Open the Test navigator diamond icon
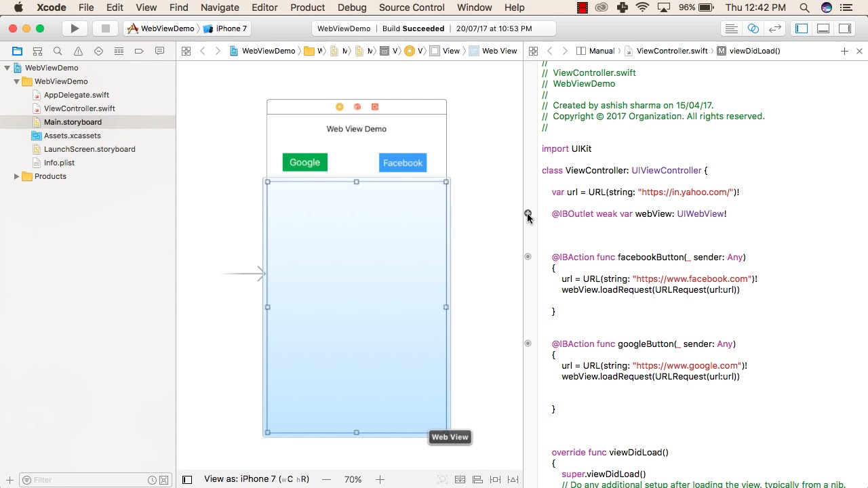This screenshot has width=868, height=488. tap(98, 51)
